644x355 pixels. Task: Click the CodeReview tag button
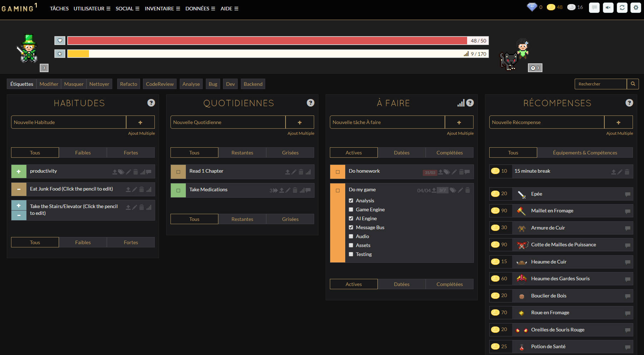click(160, 84)
